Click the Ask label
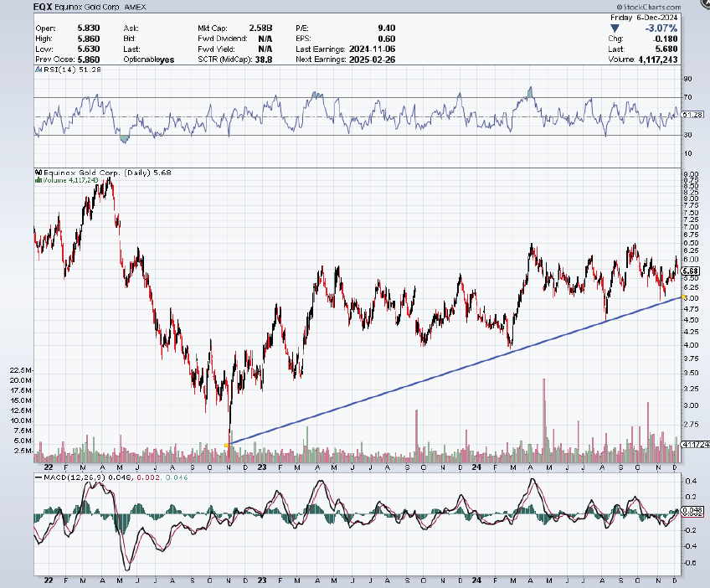The image size is (710, 588). coord(131,28)
